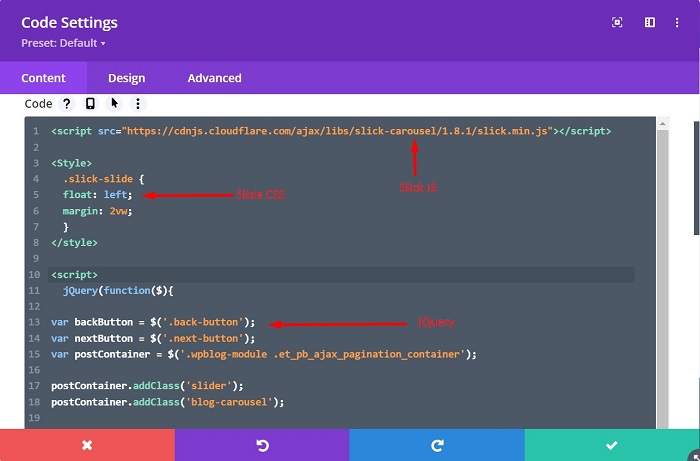
Task: Open the Advanced tab
Action: coord(214,78)
